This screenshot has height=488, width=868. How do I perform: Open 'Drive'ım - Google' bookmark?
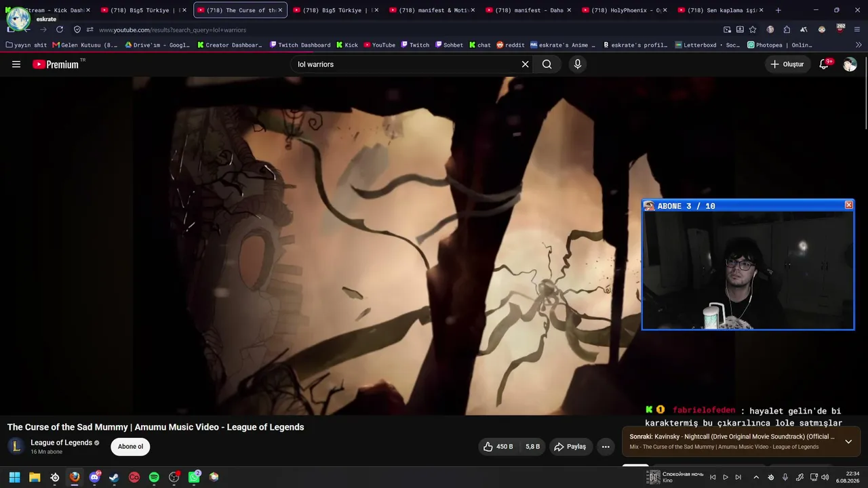click(157, 45)
